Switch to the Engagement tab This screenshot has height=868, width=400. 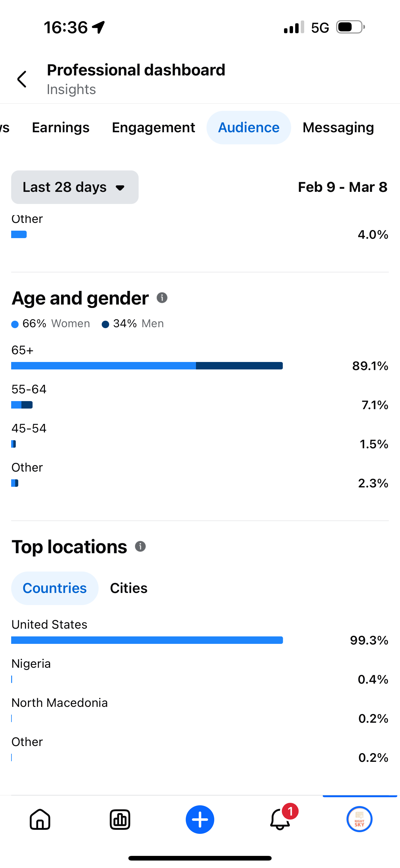(x=153, y=128)
